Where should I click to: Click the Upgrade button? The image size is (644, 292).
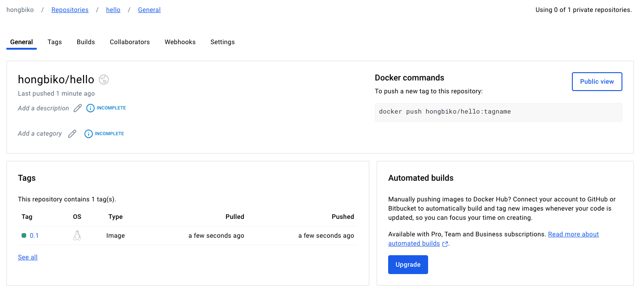click(408, 265)
